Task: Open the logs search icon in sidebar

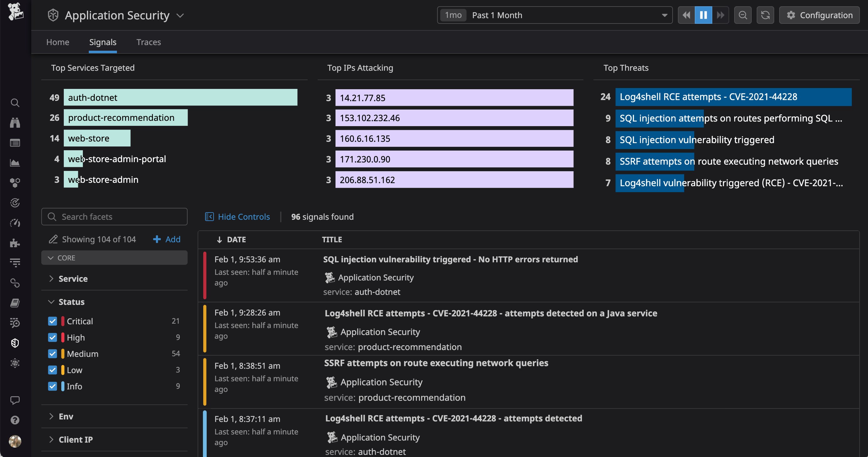Action: click(x=15, y=323)
